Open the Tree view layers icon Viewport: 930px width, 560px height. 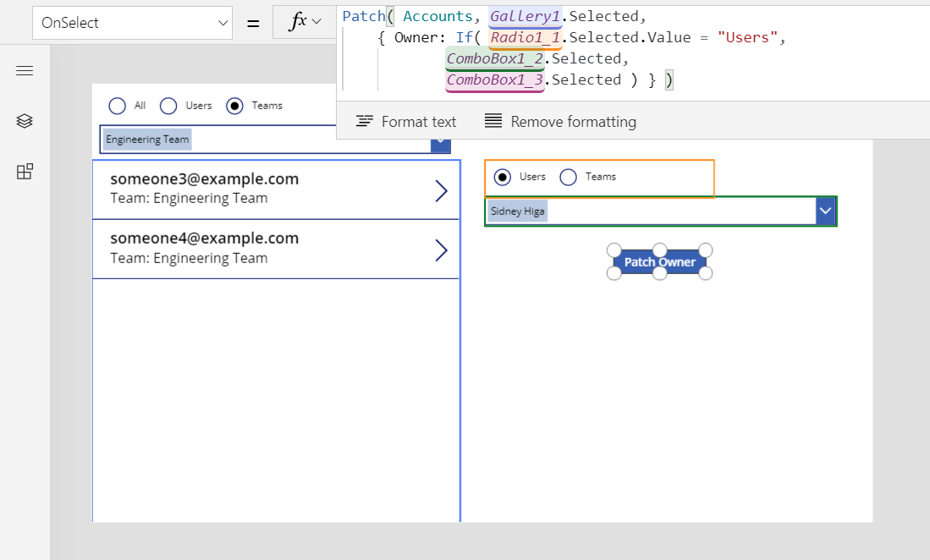25,121
